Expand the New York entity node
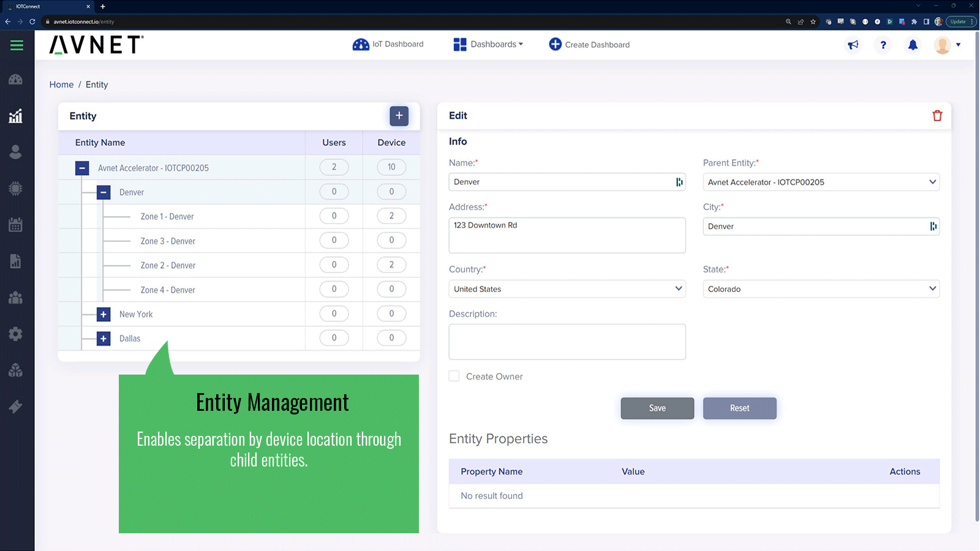 [104, 314]
